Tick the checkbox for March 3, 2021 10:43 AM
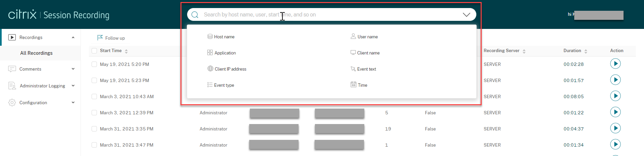The image size is (644, 156). point(94,97)
